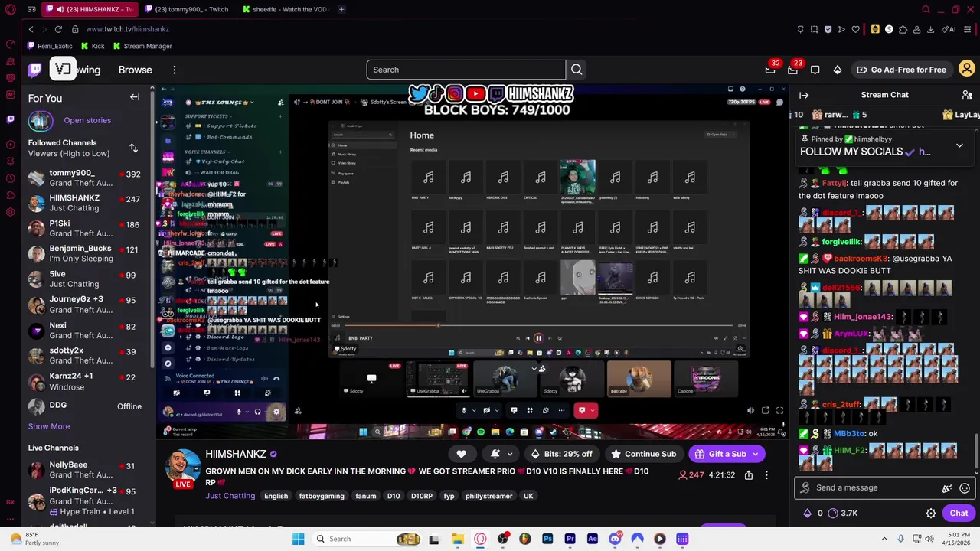The height and width of the screenshot is (551, 980).
Task: Send message with the Chat button
Action: (x=959, y=514)
